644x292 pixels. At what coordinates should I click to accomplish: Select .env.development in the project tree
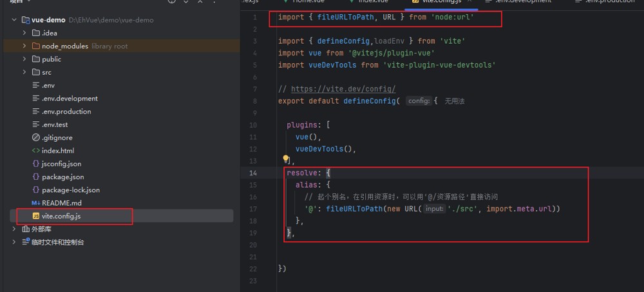[70, 99]
